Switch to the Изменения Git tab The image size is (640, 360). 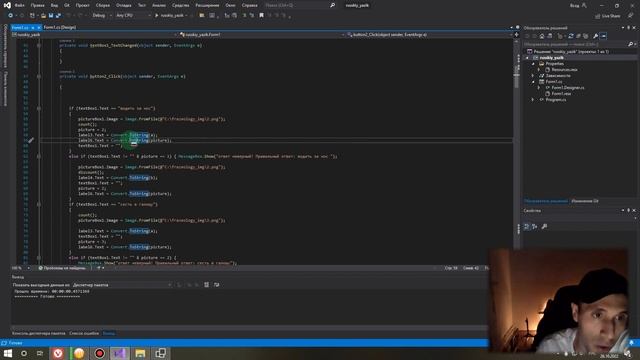(584, 201)
